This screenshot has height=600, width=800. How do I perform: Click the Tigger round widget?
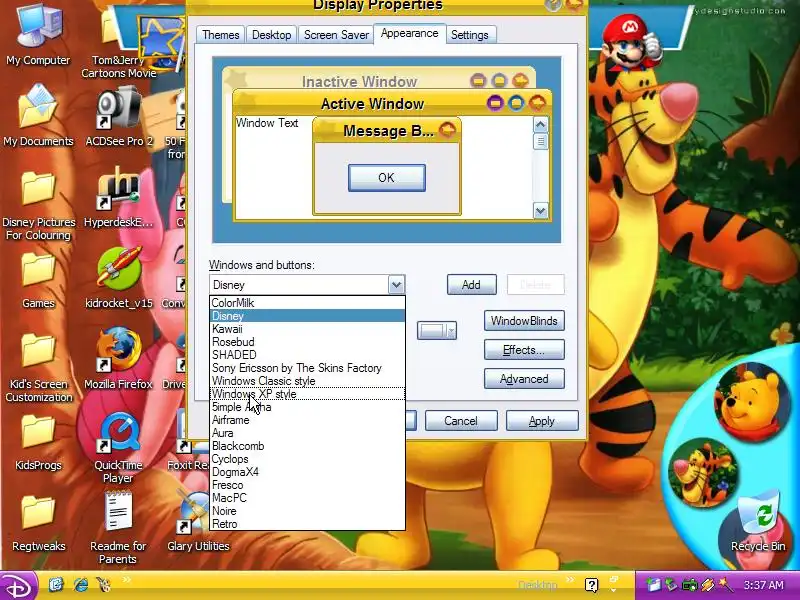(704, 473)
